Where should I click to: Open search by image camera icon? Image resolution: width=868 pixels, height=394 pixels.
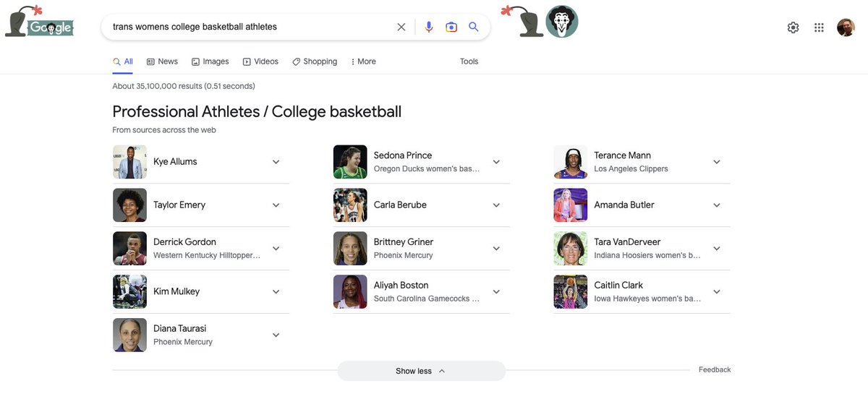pos(451,27)
